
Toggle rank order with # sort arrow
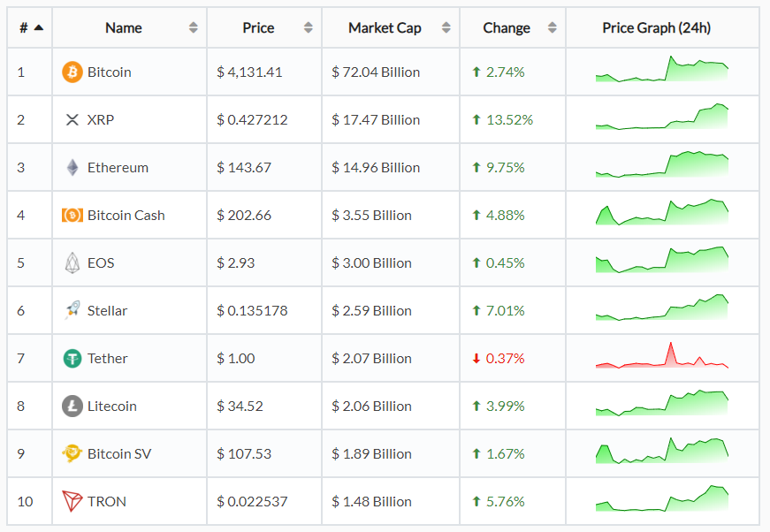pyautogui.click(x=39, y=28)
